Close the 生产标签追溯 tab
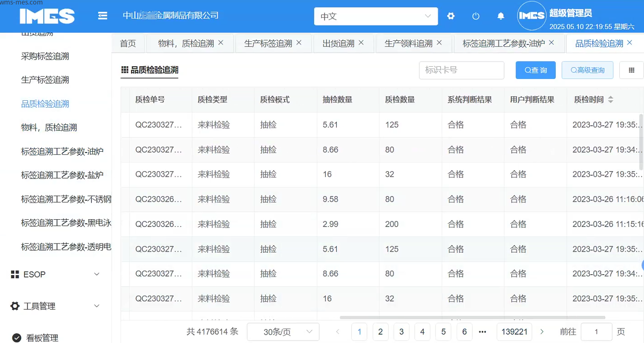 tap(299, 42)
